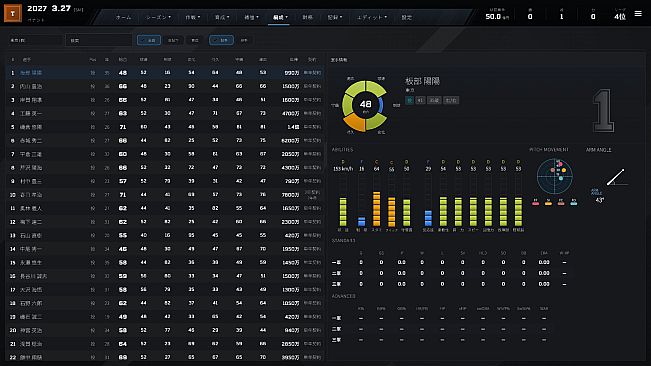Click the pink pitch legend chip
The image size is (651, 366).
tap(536, 203)
